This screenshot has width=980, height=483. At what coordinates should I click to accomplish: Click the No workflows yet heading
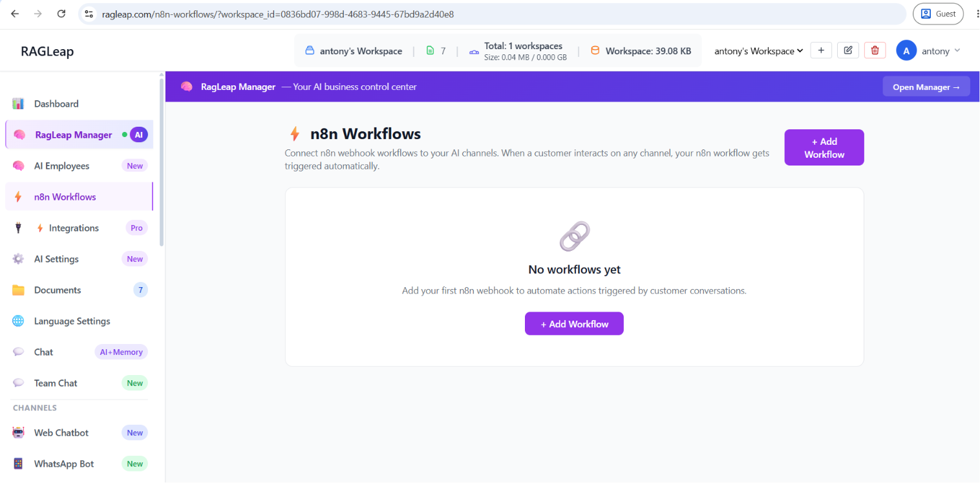click(574, 270)
